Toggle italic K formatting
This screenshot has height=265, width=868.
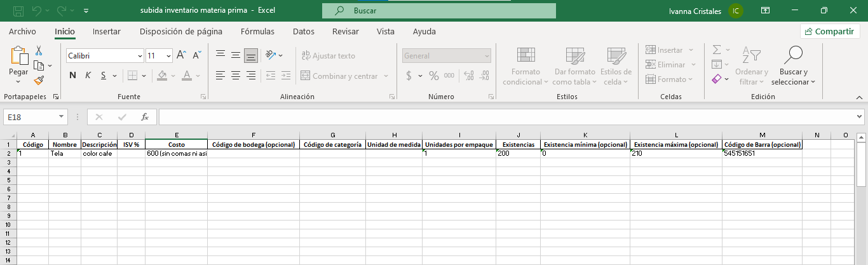[88, 76]
